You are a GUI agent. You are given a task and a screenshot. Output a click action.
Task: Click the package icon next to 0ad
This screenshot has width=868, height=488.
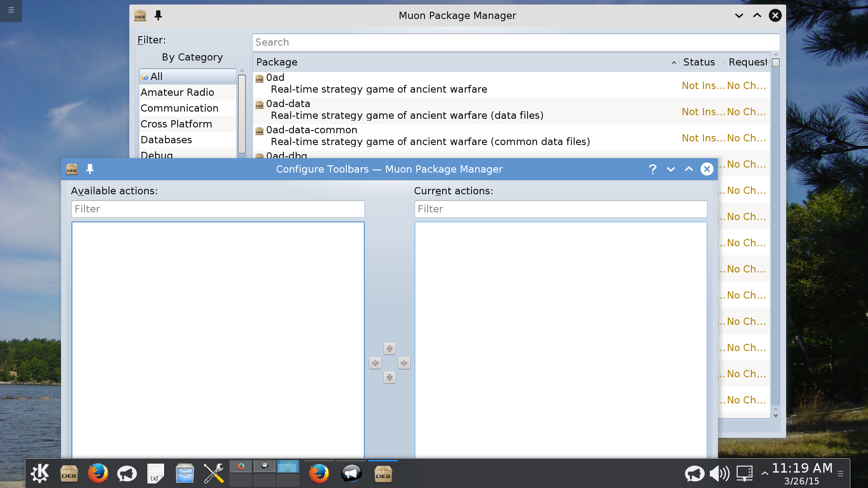pos(259,79)
